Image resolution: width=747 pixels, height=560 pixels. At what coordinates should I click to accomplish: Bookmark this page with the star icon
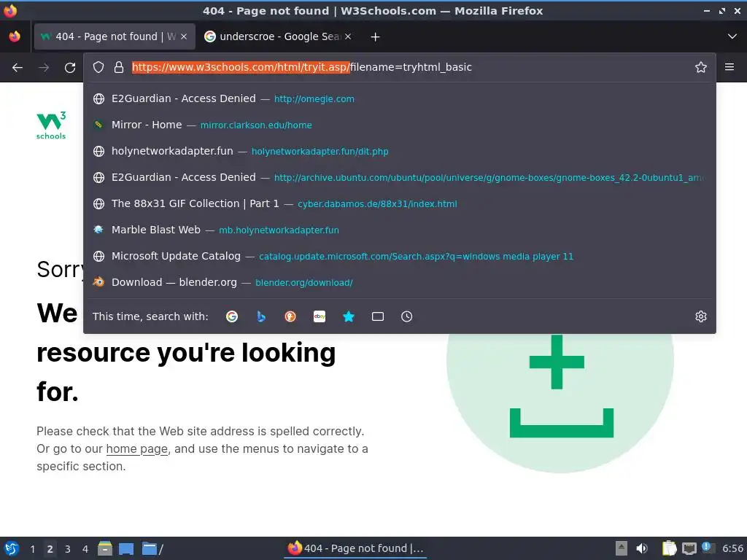coord(701,67)
